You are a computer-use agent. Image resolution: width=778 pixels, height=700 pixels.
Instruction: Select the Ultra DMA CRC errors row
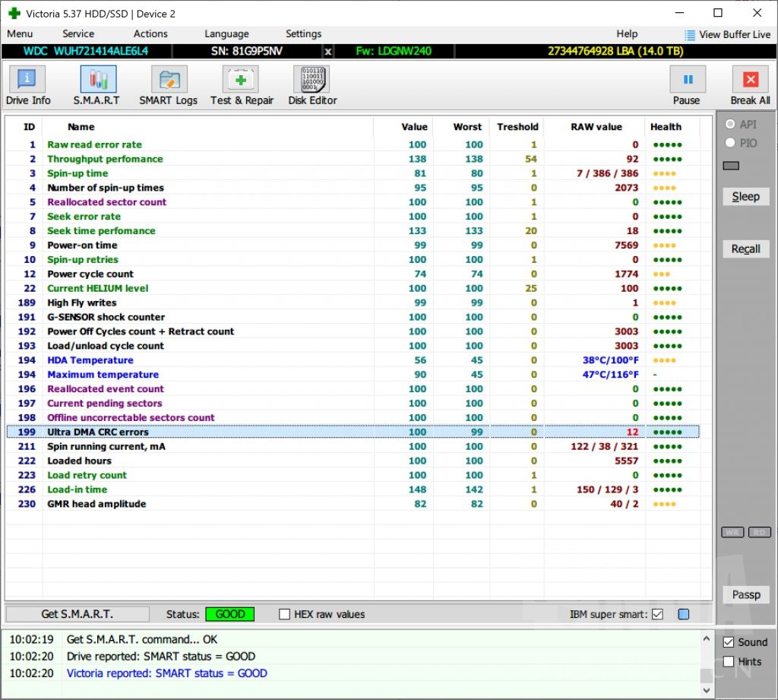[97, 432]
